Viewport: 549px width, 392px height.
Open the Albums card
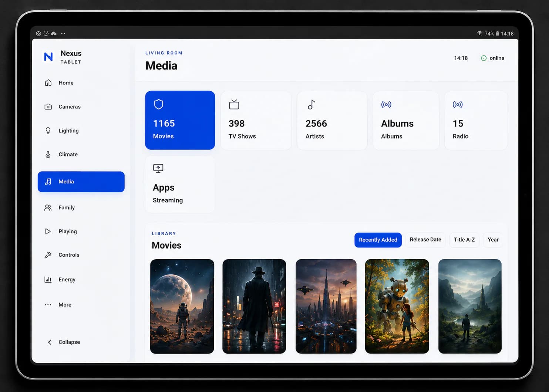pos(406,120)
